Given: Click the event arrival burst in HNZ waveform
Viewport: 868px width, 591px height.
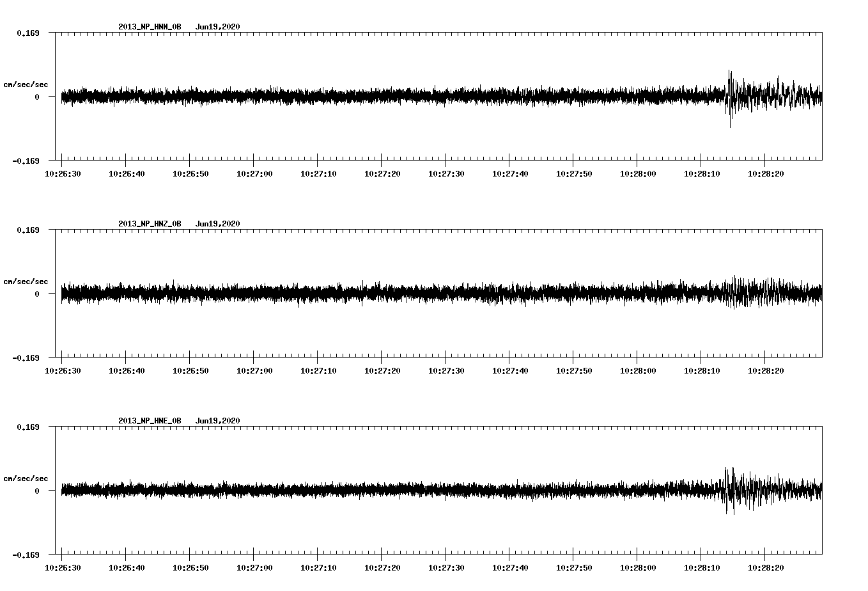Looking at the screenshot, I should click(x=735, y=292).
